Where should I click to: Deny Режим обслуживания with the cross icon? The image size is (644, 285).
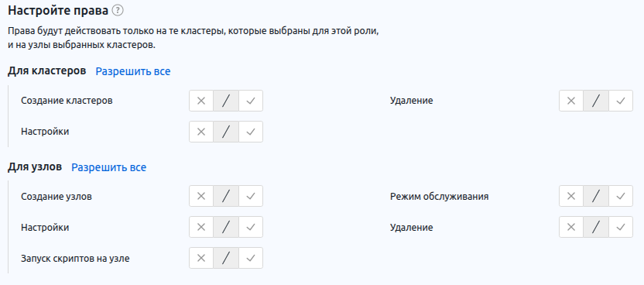coord(571,196)
